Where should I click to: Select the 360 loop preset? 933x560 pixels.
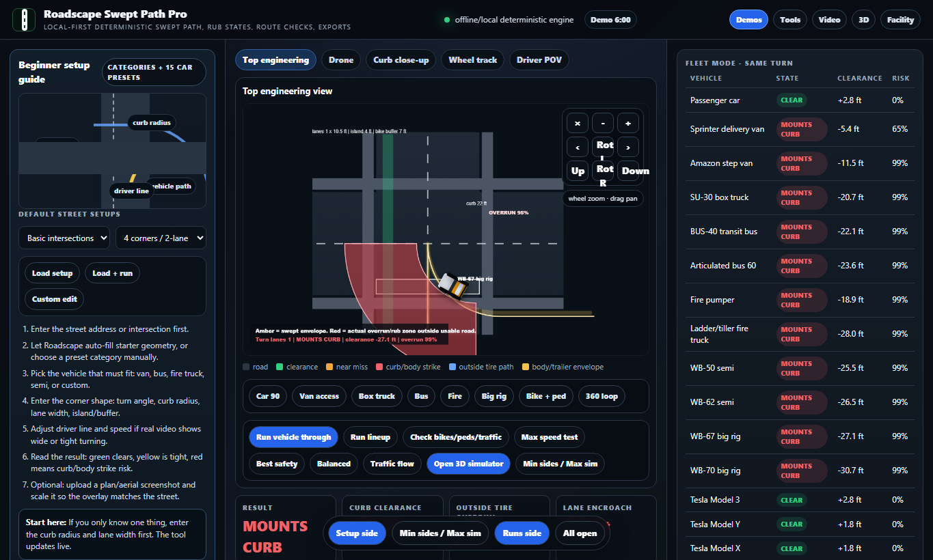point(601,396)
